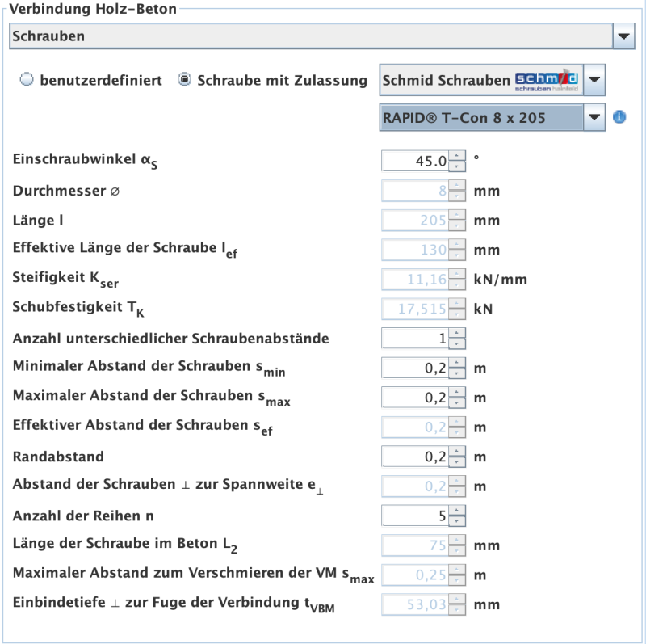Click inside the Einschraubwinkel value field

[416, 160]
